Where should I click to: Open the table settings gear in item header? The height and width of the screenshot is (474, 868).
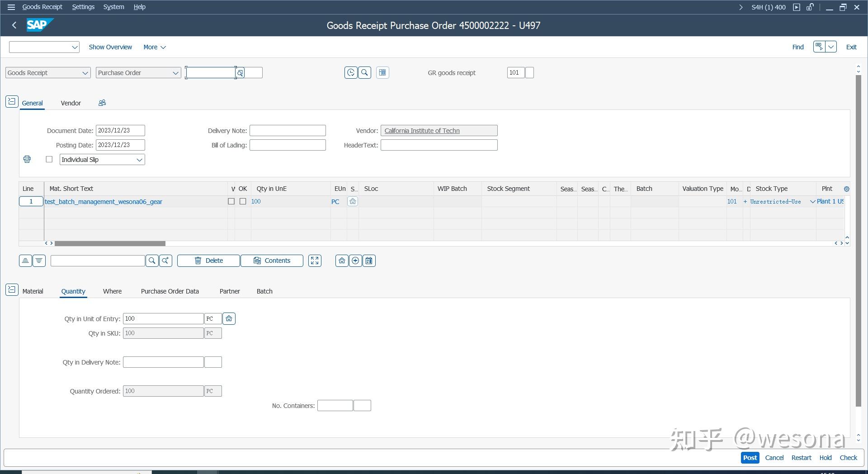[846, 189]
